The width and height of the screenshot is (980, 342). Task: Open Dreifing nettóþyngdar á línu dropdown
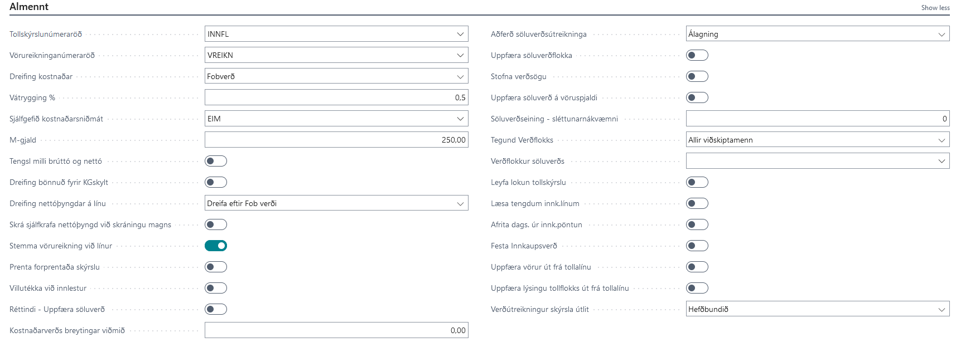point(336,203)
